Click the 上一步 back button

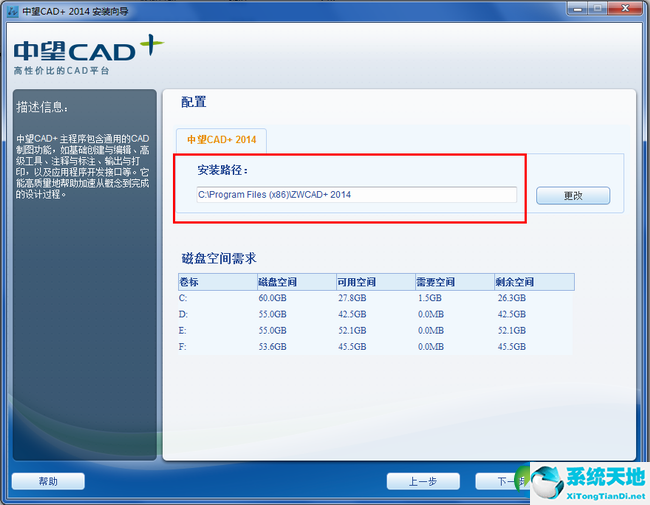[x=423, y=481]
